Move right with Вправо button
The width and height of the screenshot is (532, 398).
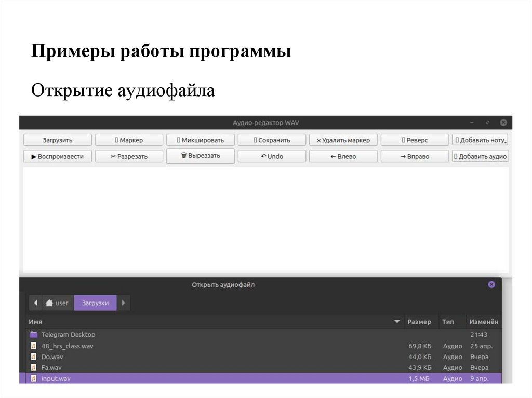[x=415, y=156]
